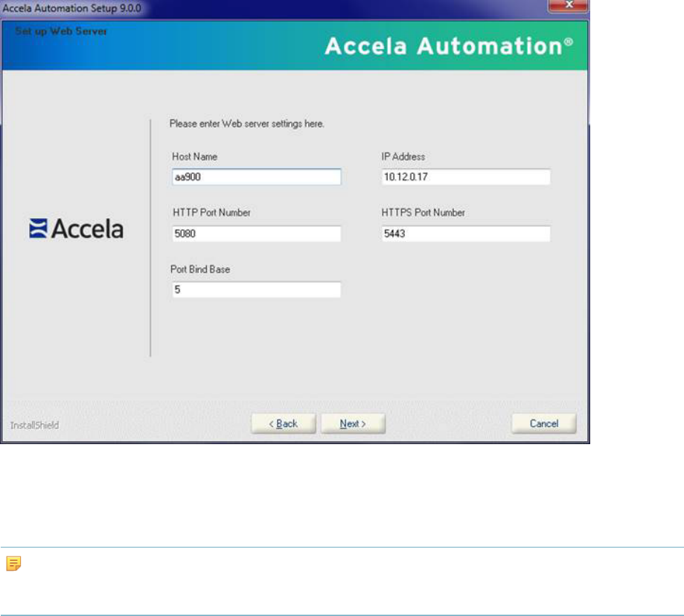
Task: Go to the previous step with Back
Action: (x=283, y=424)
